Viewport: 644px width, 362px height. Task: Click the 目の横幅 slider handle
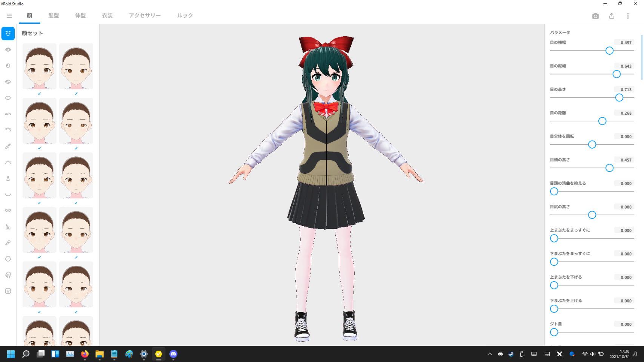click(x=609, y=51)
